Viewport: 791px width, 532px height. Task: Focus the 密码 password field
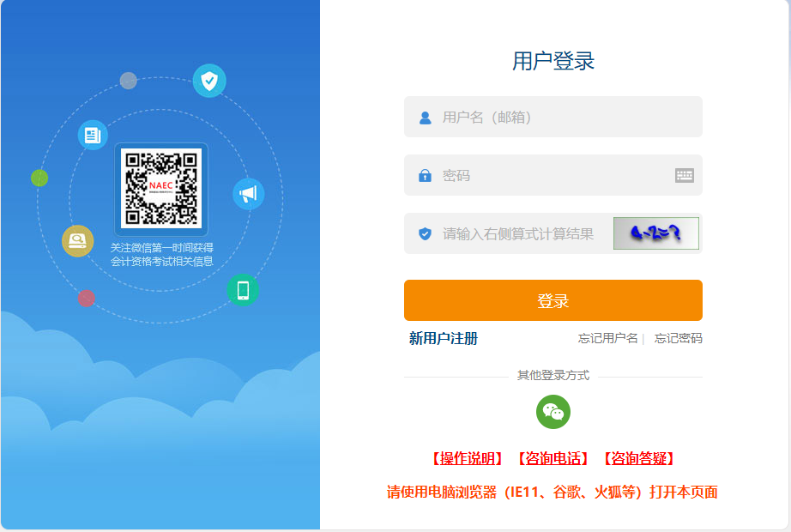click(552, 175)
